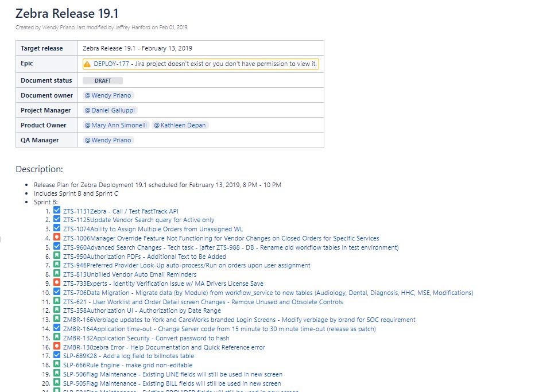Click the story icon for SLP-506Flag Maintenance
This screenshot has width=535, height=392.
tap(57, 373)
